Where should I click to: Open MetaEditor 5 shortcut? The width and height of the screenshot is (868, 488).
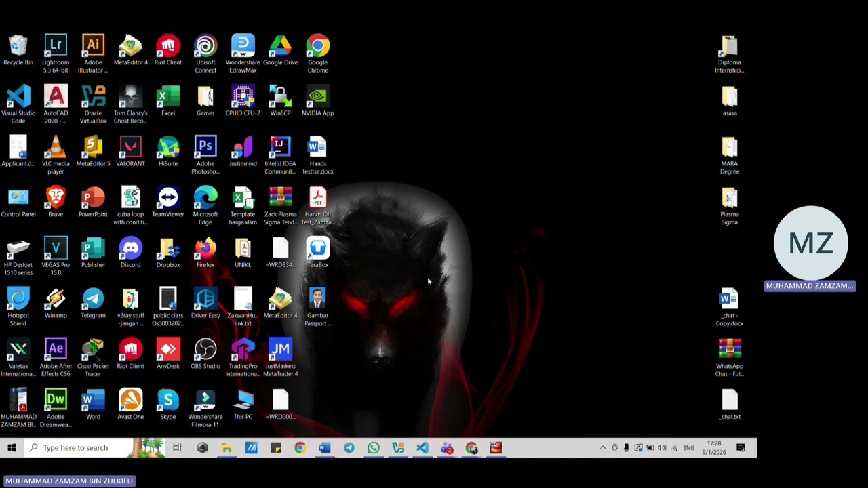(93, 152)
